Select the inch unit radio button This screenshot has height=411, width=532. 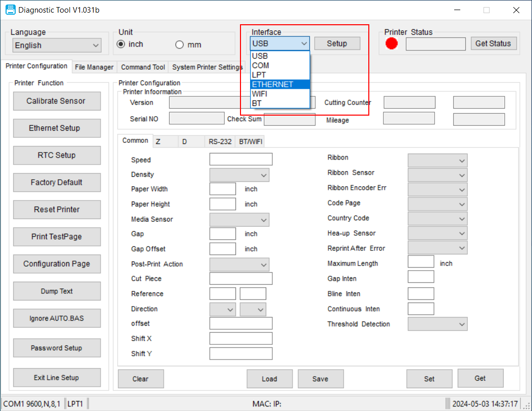[x=121, y=44]
